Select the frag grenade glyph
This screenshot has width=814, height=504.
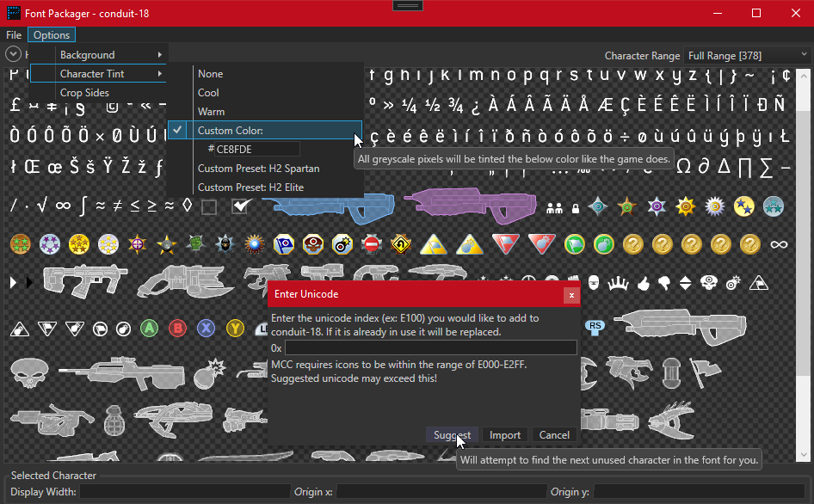(x=114, y=421)
